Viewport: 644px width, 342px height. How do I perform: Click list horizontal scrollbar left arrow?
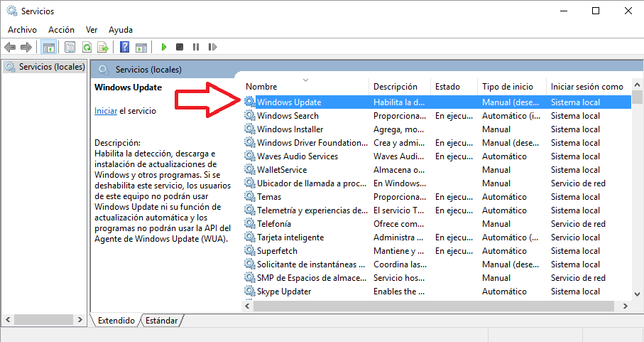[x=247, y=306]
